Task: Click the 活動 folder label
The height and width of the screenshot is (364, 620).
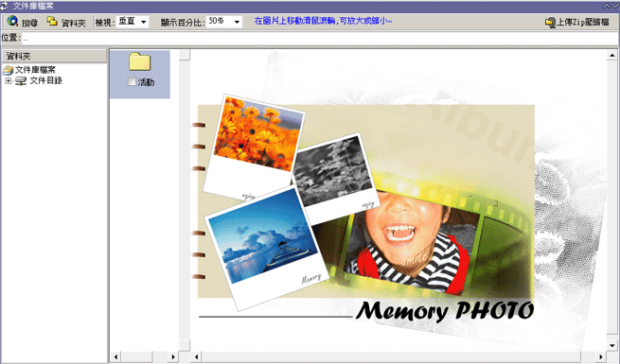Action: (147, 82)
